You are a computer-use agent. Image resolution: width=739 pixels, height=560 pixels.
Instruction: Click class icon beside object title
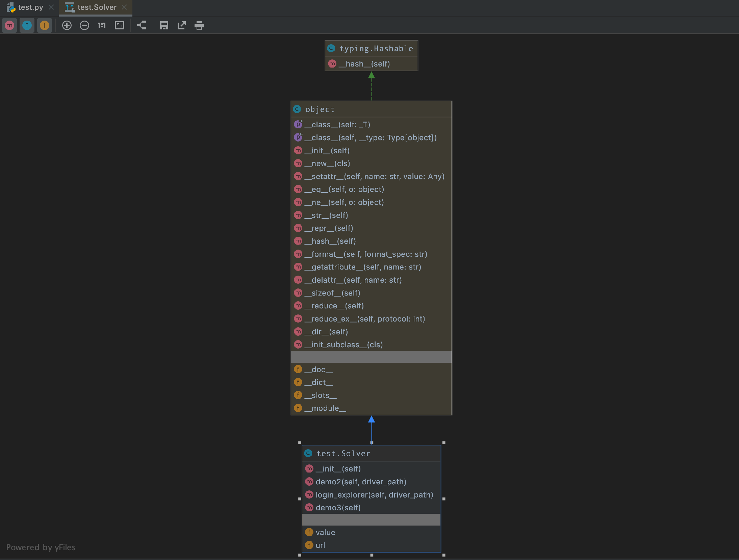297,109
